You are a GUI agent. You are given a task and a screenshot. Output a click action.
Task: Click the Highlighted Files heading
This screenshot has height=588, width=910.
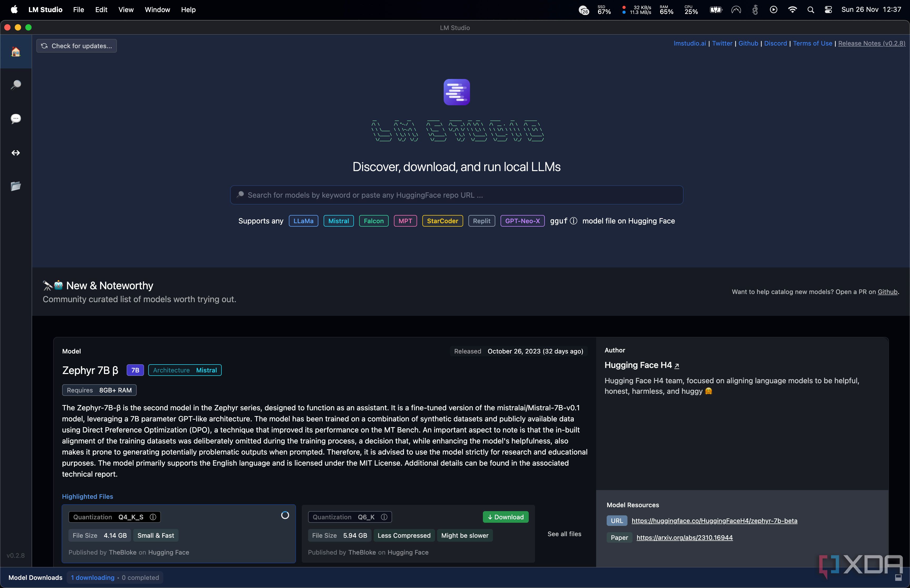click(x=87, y=496)
